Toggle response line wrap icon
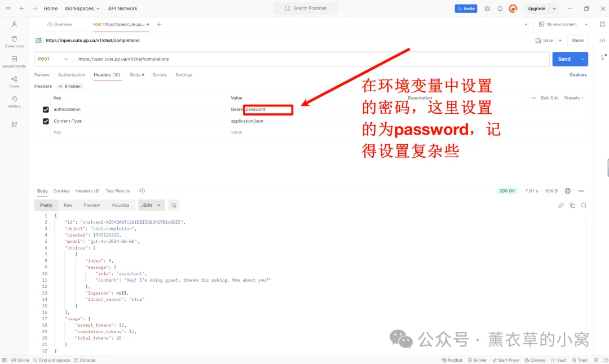 (174, 205)
